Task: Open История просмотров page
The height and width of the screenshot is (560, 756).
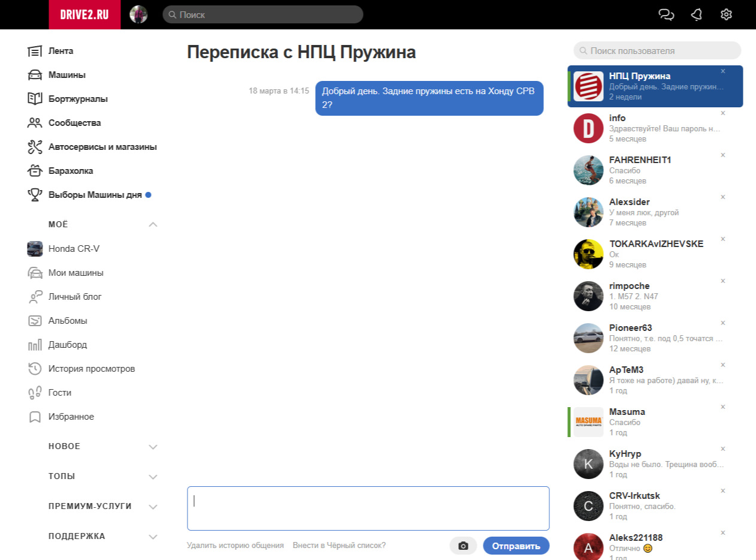Action: coord(91,369)
